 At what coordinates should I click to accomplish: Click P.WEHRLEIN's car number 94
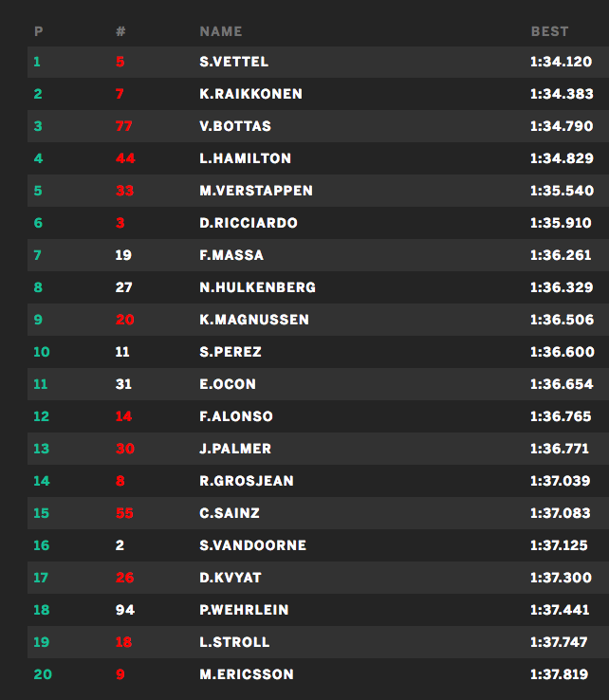tap(124, 610)
